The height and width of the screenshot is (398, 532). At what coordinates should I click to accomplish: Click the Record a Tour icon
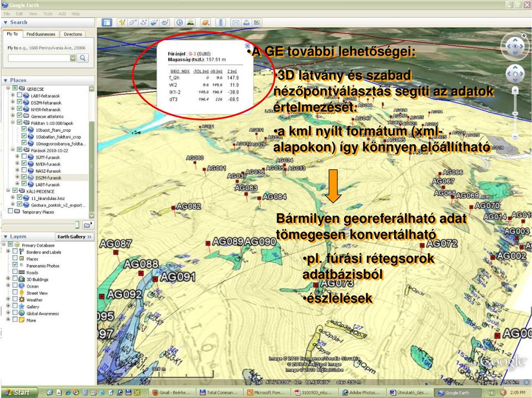coord(165,23)
